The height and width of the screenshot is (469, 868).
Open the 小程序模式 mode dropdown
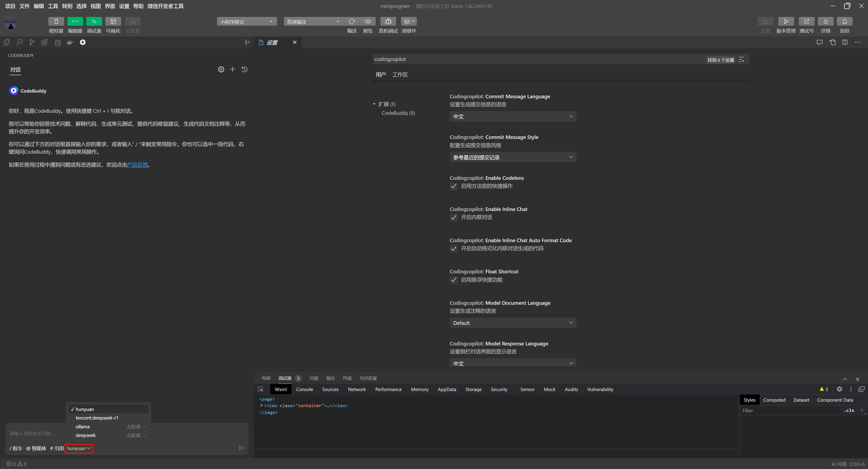click(247, 22)
